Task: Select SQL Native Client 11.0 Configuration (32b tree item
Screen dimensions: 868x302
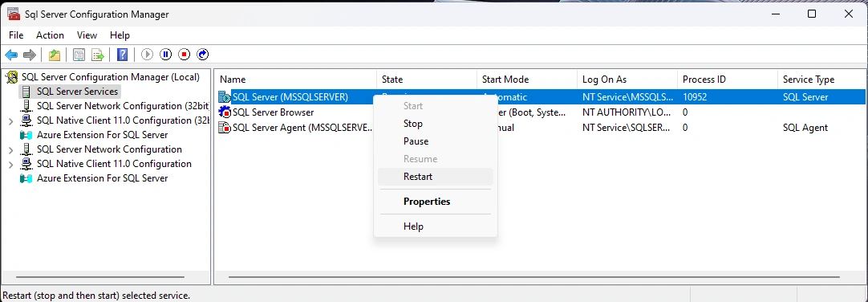Action: (123, 120)
